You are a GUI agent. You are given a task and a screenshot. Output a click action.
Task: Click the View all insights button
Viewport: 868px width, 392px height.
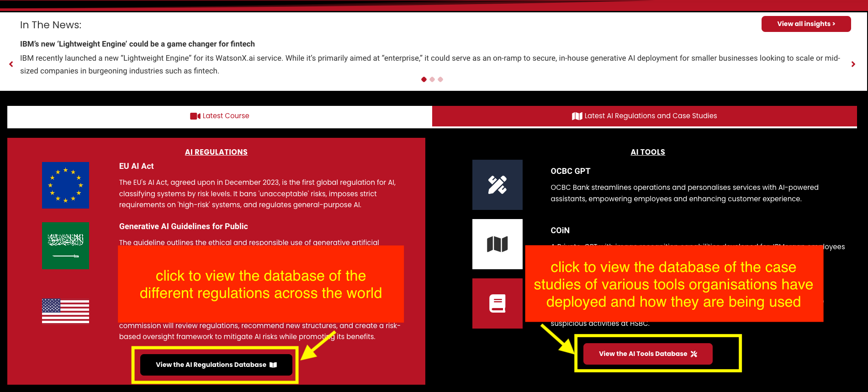806,24
